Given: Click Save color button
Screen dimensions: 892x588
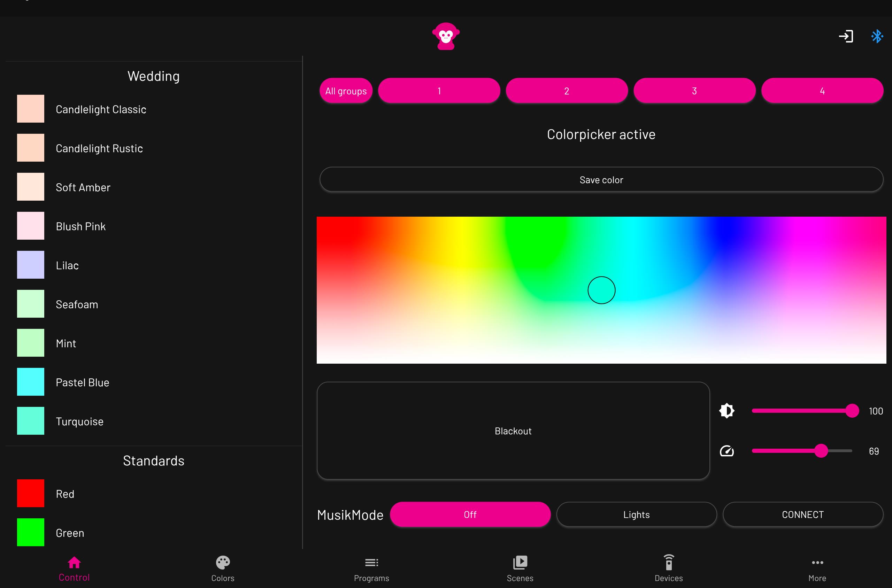Looking at the screenshot, I should click(601, 180).
